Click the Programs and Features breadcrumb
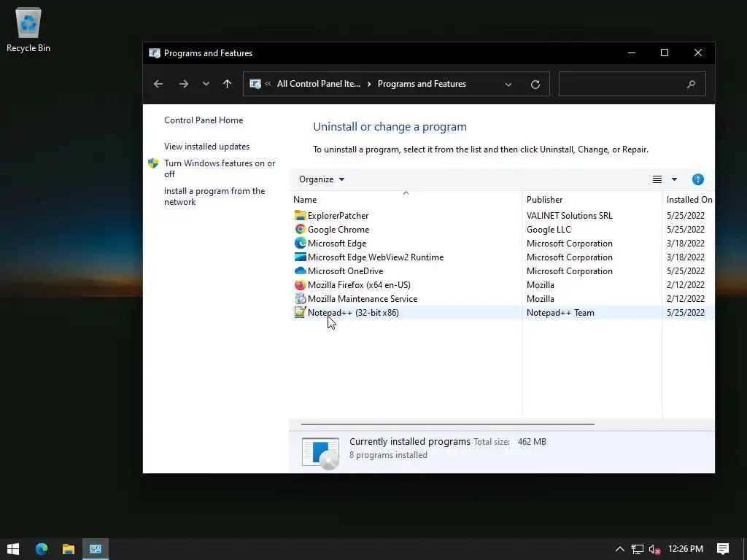Screen dimensions: 747x560 coord(422,84)
